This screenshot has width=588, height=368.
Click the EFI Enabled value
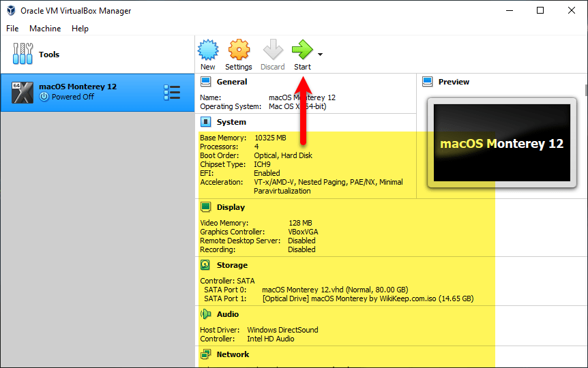[267, 173]
